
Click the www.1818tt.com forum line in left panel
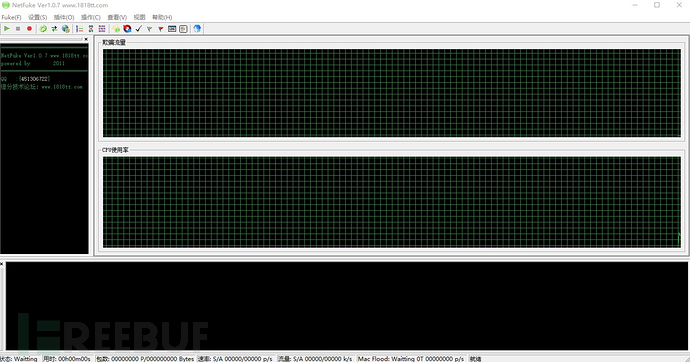point(42,87)
